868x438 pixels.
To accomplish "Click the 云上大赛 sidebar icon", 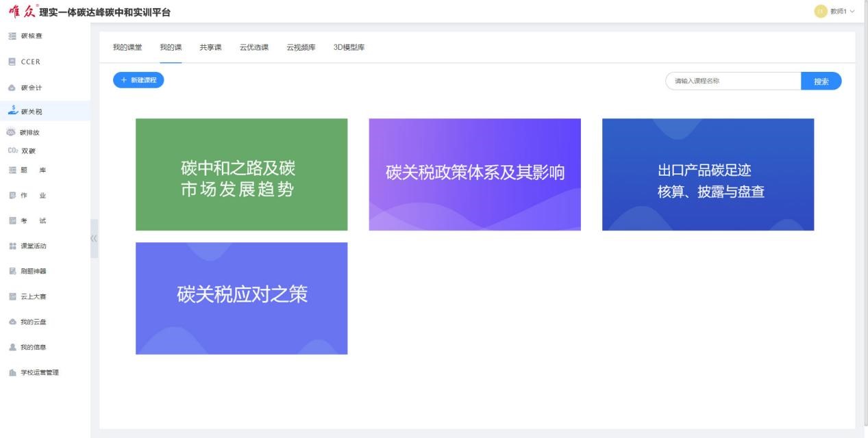I will click(12, 296).
